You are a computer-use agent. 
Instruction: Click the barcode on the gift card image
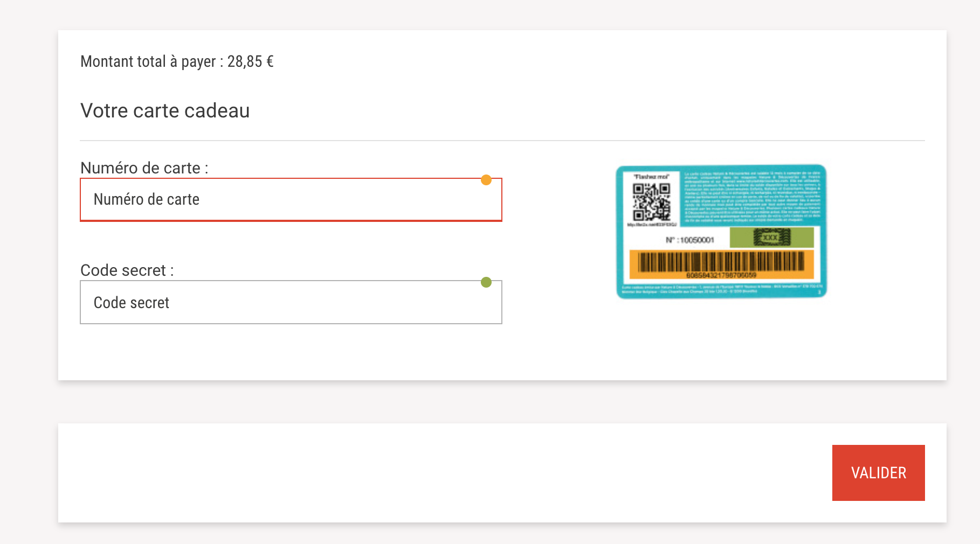click(721, 262)
